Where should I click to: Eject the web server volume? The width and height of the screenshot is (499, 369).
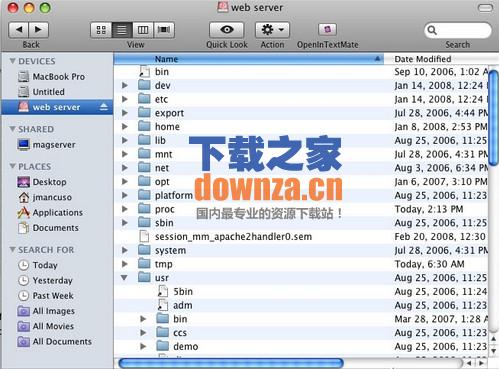click(104, 107)
